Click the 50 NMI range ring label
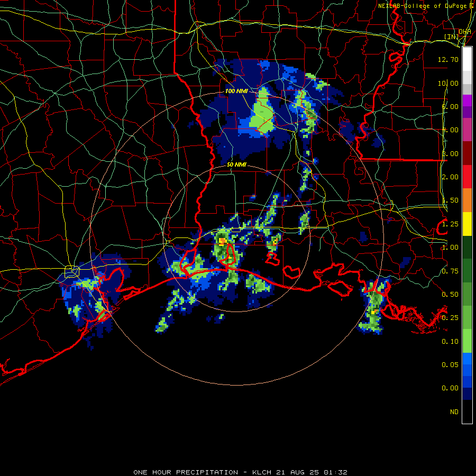Viewport: 476px width, 476px height. coord(236,164)
